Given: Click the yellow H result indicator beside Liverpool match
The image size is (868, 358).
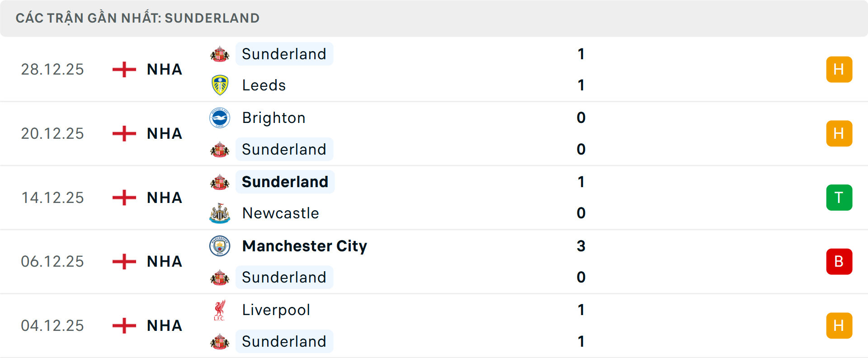Looking at the screenshot, I should click(839, 325).
